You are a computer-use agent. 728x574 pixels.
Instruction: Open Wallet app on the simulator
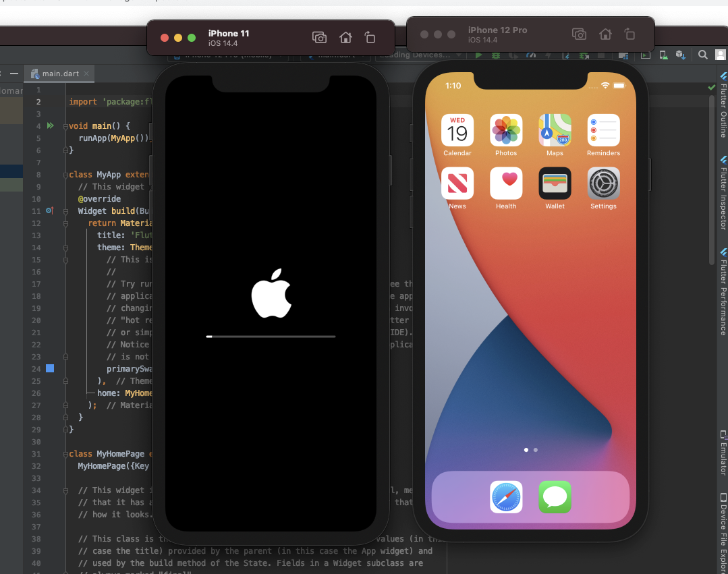click(x=555, y=183)
